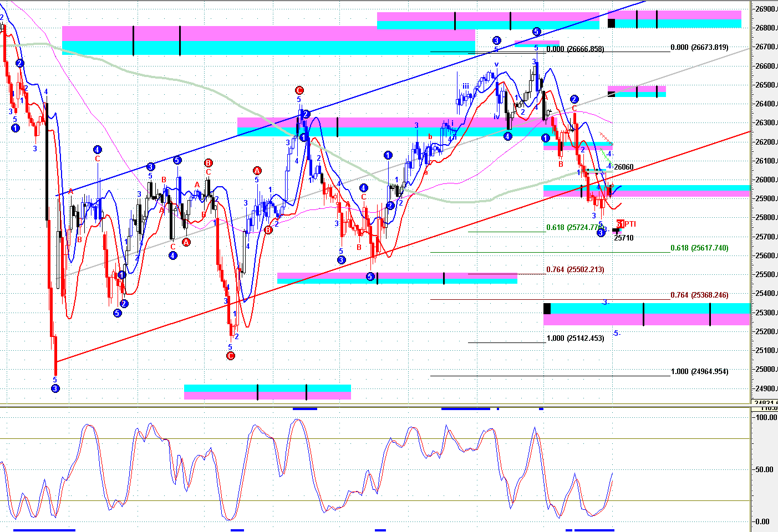The width and height of the screenshot is (778, 532).
Task: Click the black square in the 26800 cyan band
Action: 612,23
